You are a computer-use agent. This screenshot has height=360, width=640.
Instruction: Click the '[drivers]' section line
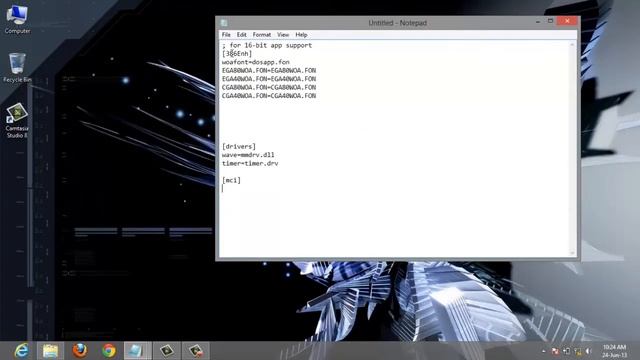pyautogui.click(x=239, y=146)
